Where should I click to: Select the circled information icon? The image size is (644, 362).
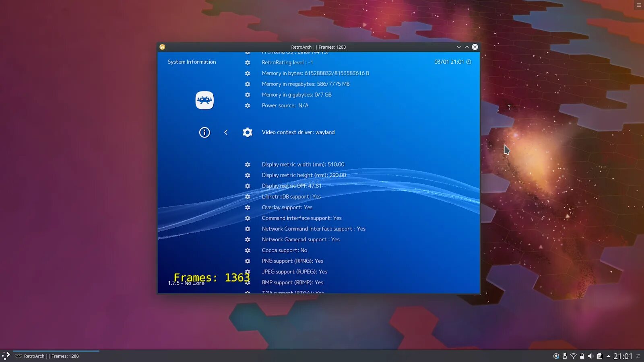coord(204,132)
